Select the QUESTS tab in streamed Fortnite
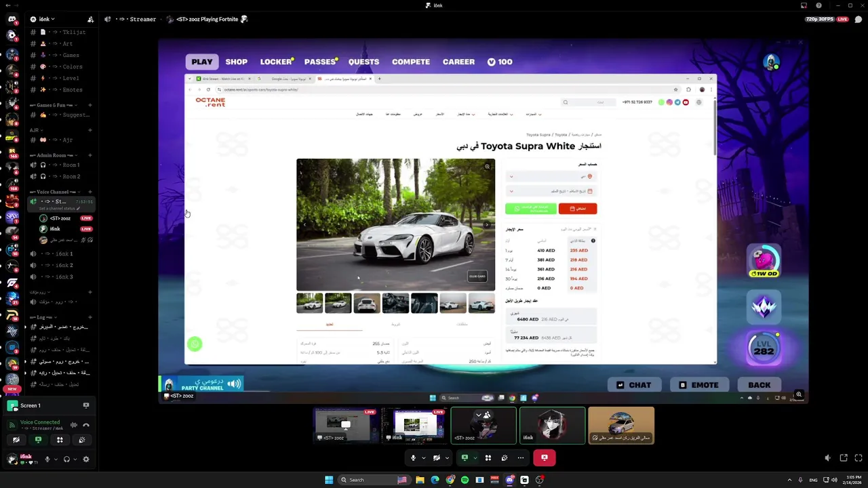Image resolution: width=868 pixels, height=488 pixels. (363, 62)
